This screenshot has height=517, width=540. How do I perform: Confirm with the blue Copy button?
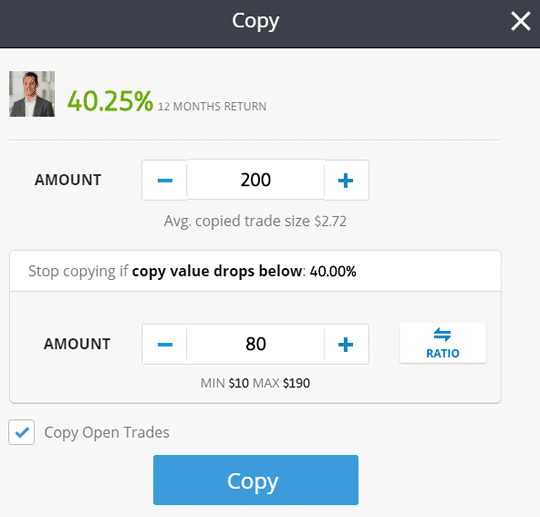tap(256, 480)
